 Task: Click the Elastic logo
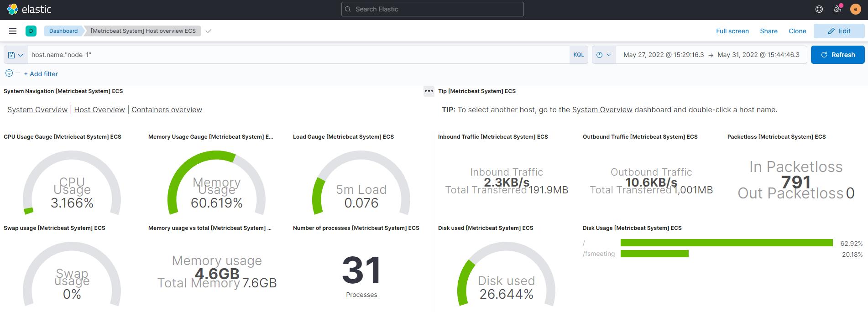[x=29, y=9]
